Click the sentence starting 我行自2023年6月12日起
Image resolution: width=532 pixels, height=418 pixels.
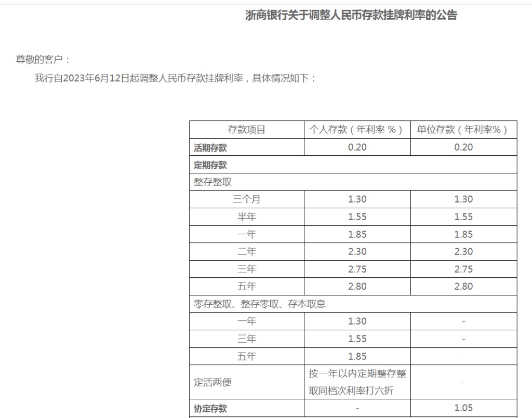click(176, 78)
